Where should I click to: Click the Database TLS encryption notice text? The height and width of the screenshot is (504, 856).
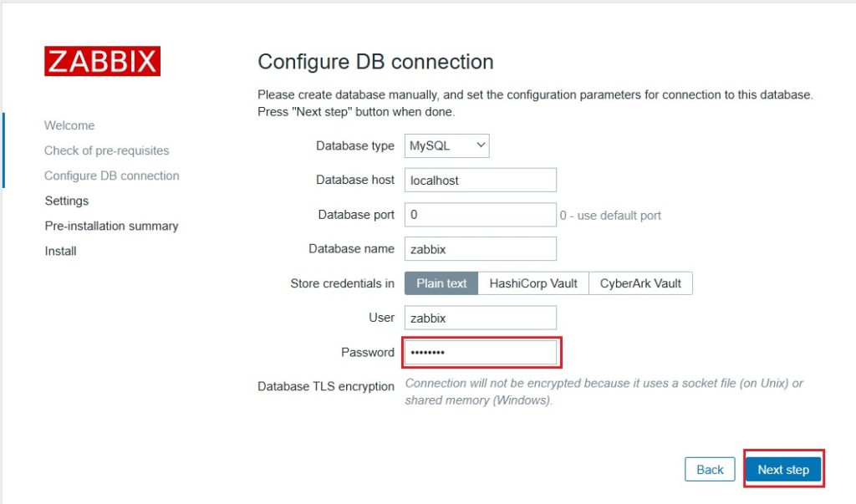[604, 391]
